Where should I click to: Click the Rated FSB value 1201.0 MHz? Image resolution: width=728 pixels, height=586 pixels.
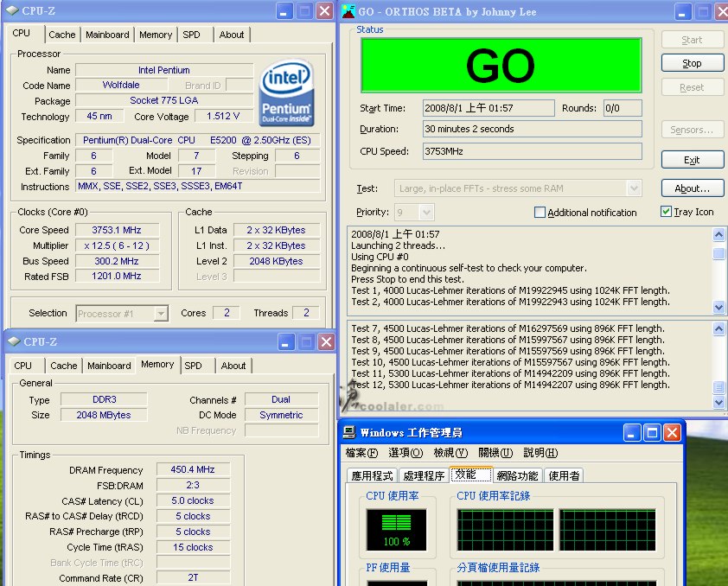pos(117,276)
